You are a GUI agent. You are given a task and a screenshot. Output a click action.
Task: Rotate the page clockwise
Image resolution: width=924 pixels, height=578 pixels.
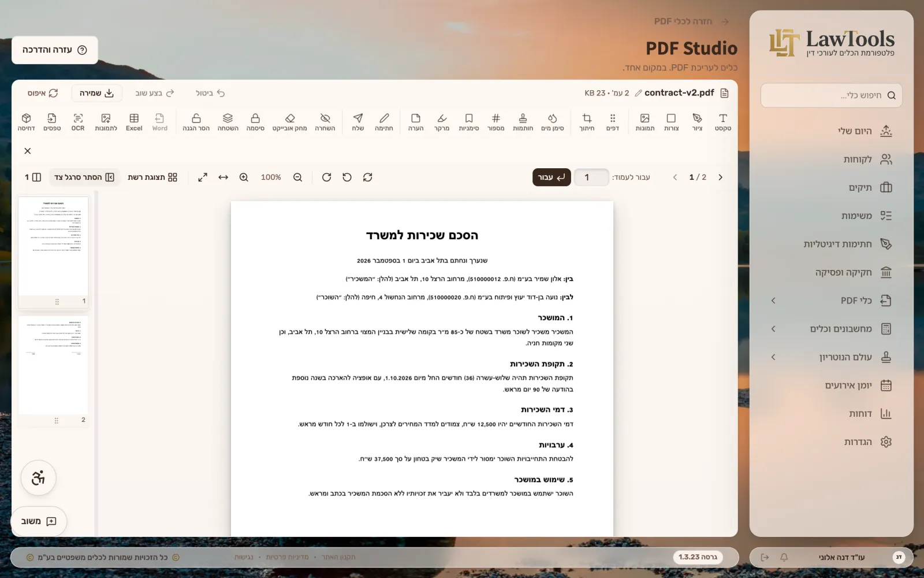coord(326,177)
